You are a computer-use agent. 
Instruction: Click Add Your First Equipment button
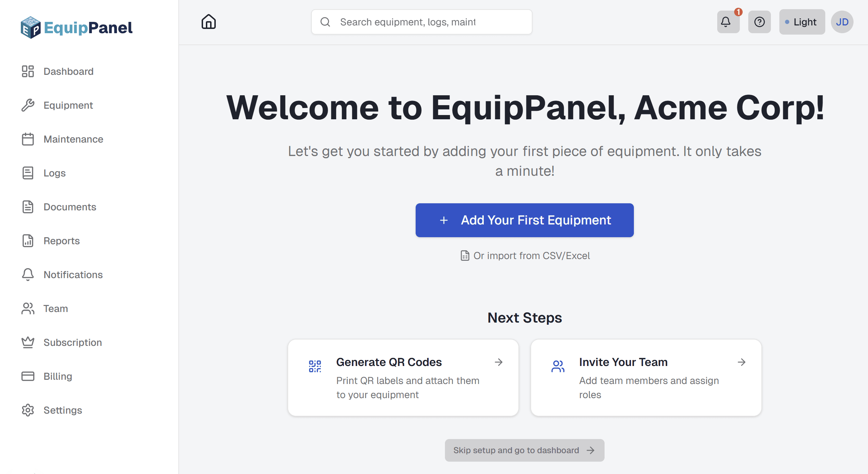[x=524, y=220]
